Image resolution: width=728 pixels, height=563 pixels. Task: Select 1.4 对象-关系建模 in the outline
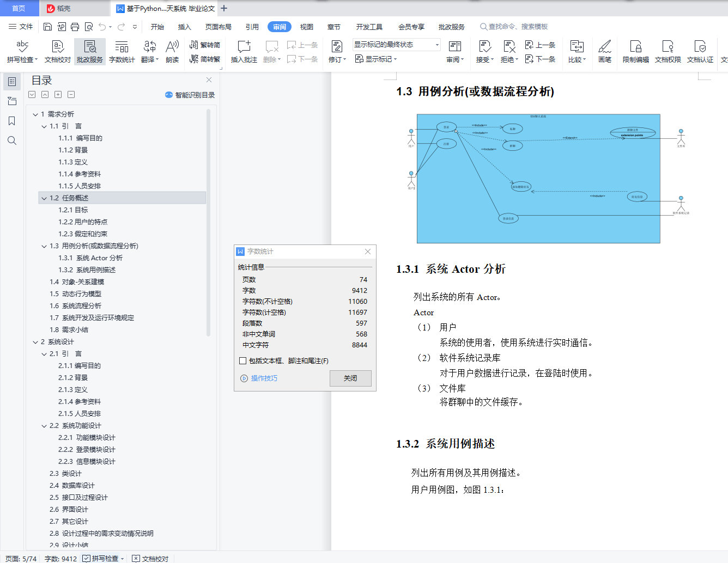pos(77,282)
